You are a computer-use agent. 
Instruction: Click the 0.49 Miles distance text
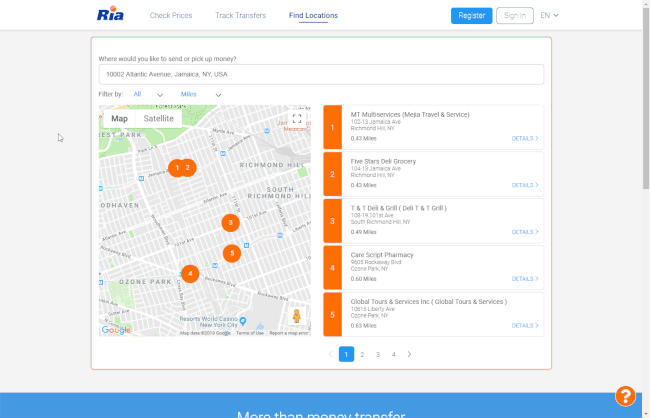364,232
